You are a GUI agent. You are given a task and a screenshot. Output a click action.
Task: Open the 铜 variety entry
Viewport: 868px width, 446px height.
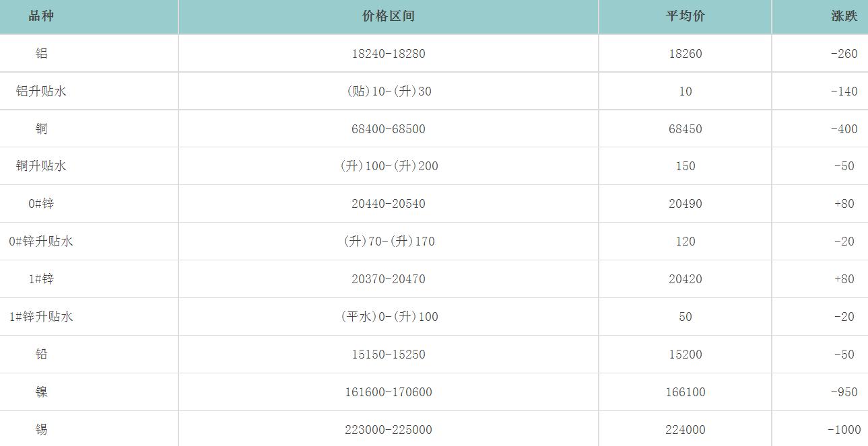[42, 129]
